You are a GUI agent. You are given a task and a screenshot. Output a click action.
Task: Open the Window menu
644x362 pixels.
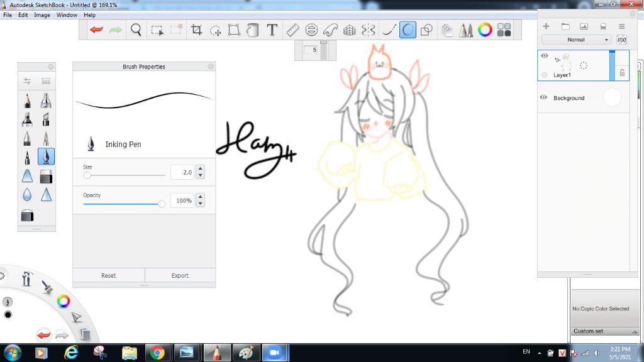click(67, 15)
